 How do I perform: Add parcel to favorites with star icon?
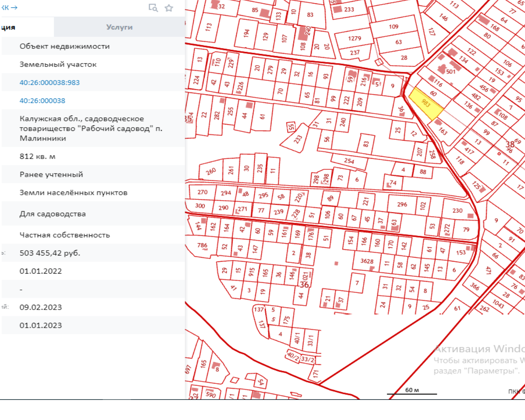pyautogui.click(x=169, y=8)
